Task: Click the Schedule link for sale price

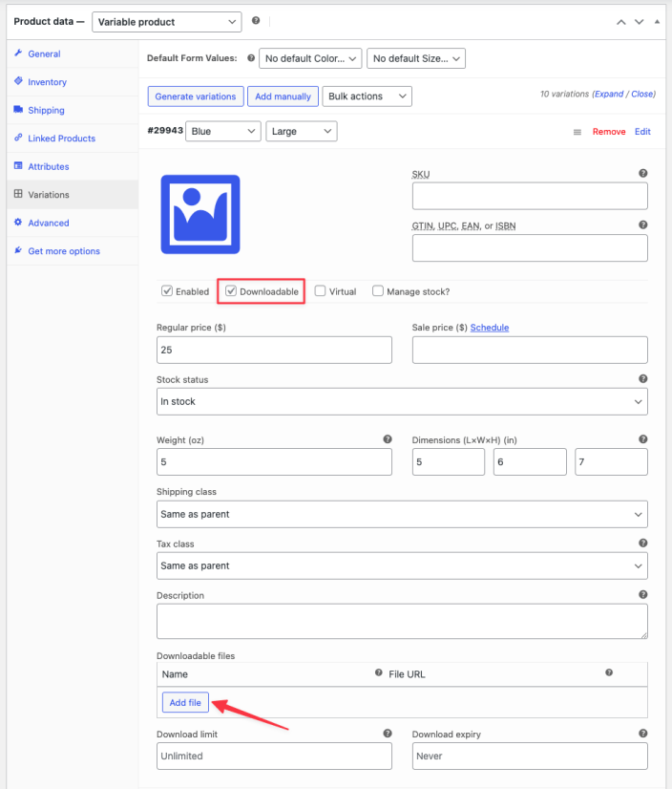Action: tap(490, 328)
